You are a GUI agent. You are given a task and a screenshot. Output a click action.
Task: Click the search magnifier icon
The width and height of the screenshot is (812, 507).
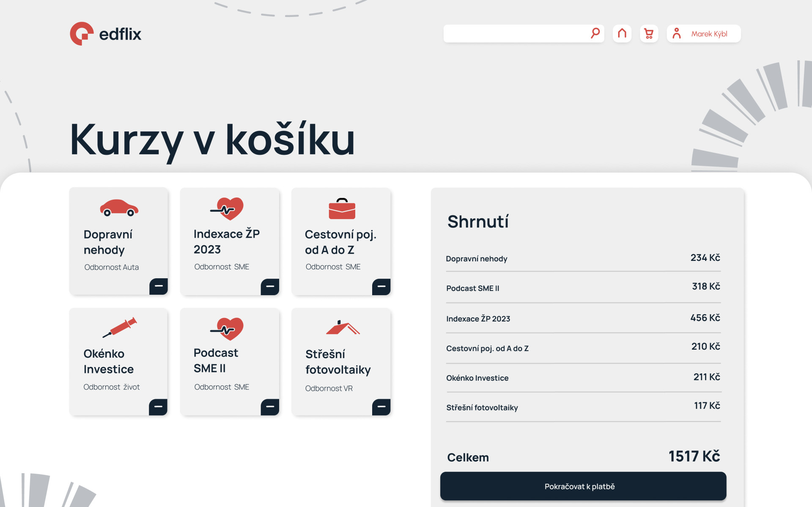click(595, 33)
